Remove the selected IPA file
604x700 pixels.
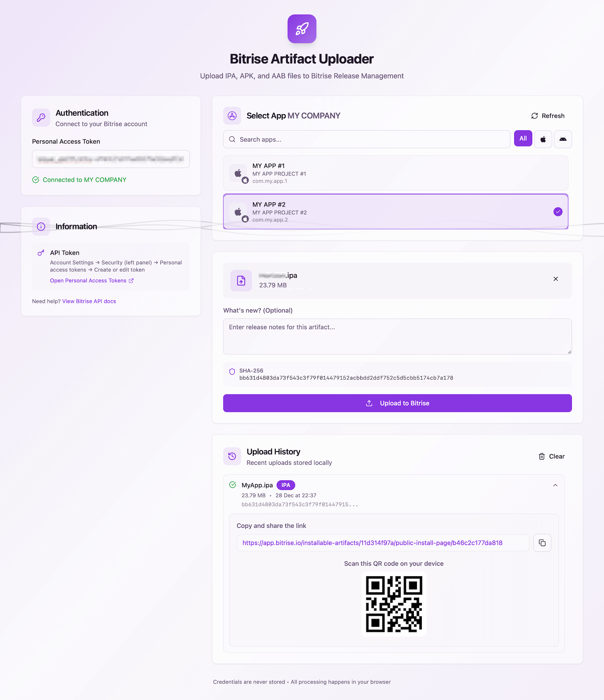point(556,279)
